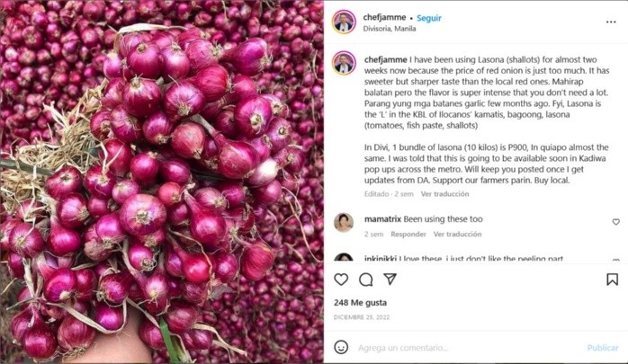Share post via paper plane icon
The height and width of the screenshot is (364, 628).
point(390,279)
